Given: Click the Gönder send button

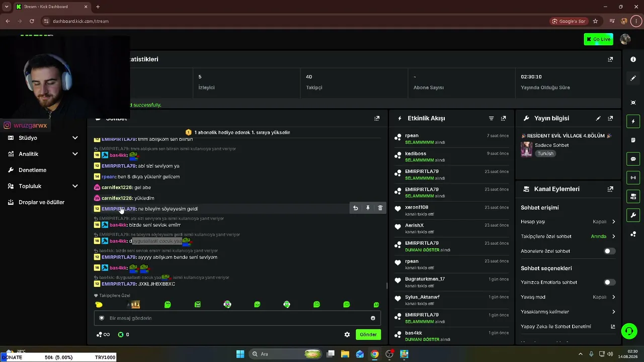Looking at the screenshot, I should 368,334.
